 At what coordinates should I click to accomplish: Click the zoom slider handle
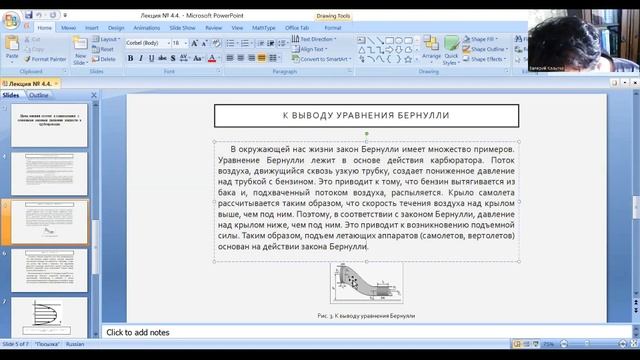pos(587,344)
